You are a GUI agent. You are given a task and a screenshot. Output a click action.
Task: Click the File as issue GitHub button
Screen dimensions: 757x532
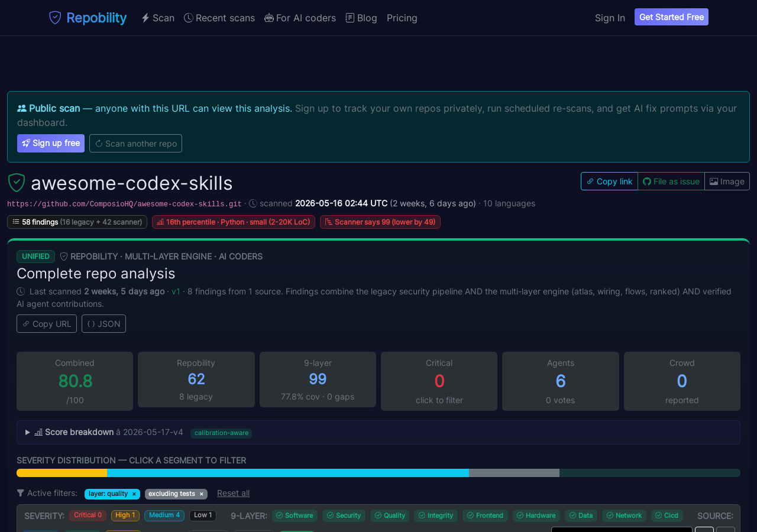(x=671, y=181)
